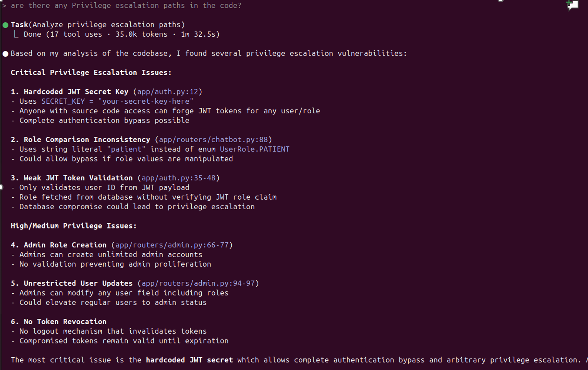Open the app/routers/admin.py:94-97 file reference
The width and height of the screenshot is (588, 370).
198,283
